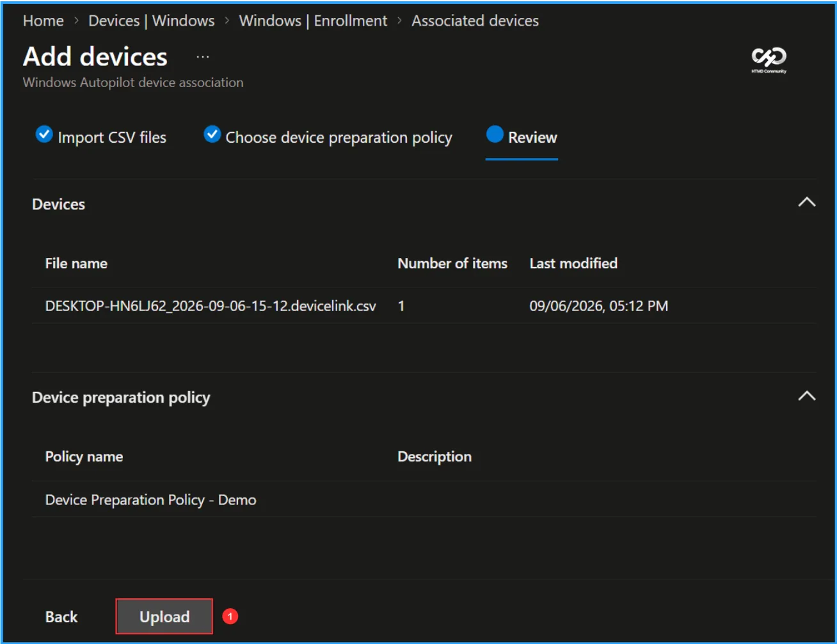The image size is (837, 644).
Task: Open the ellipsis menu beside Add devices
Action: [203, 57]
